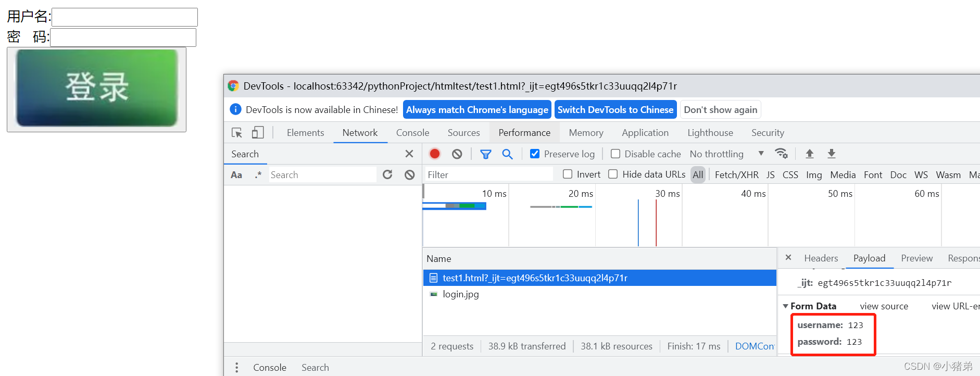This screenshot has width=980, height=376.
Task: Check the Invert filter checkbox
Action: tap(568, 174)
